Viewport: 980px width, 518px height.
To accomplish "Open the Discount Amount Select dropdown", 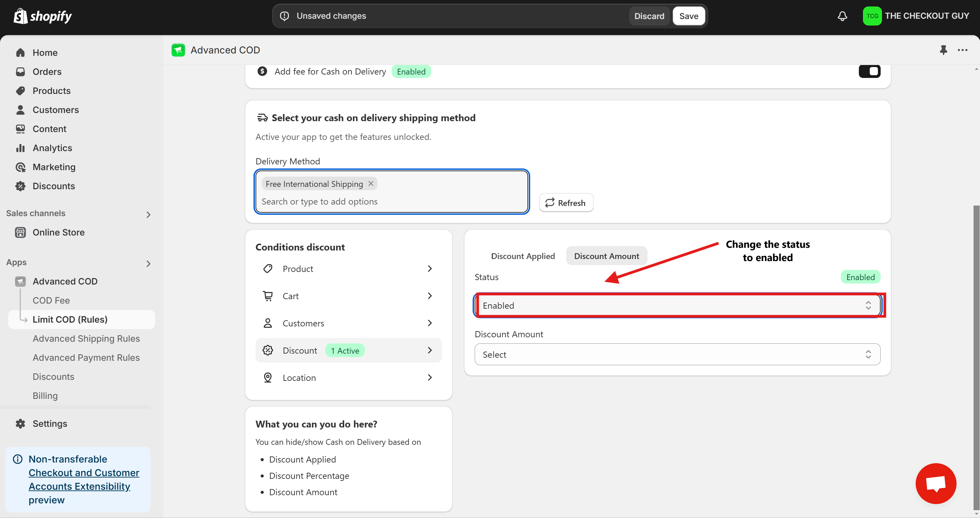I will click(x=677, y=354).
